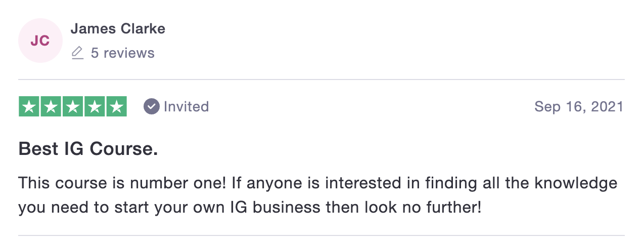Open James Clarke's profile name
This screenshot has height=240, width=644.
click(118, 29)
